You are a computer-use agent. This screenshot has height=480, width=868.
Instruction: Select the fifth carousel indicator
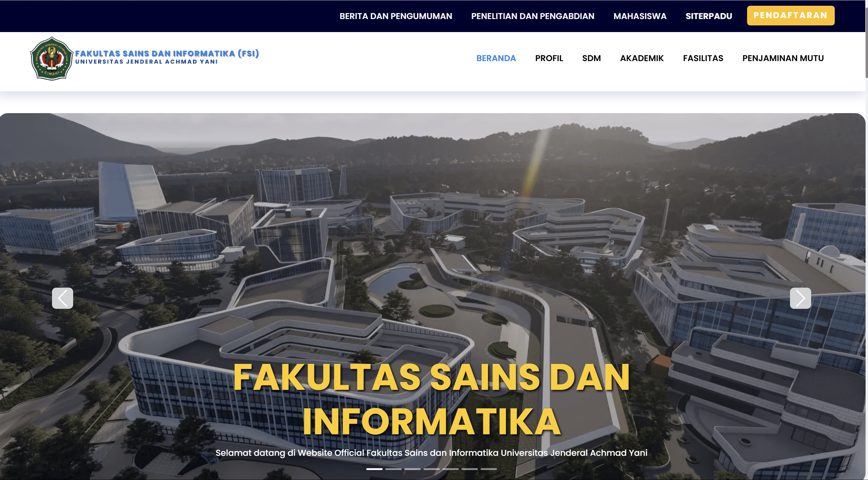coord(450,469)
